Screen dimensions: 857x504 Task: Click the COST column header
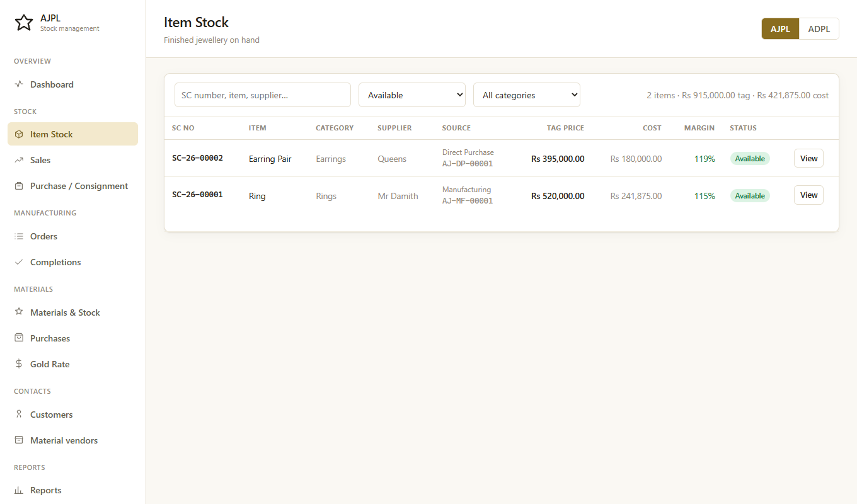[x=652, y=128]
